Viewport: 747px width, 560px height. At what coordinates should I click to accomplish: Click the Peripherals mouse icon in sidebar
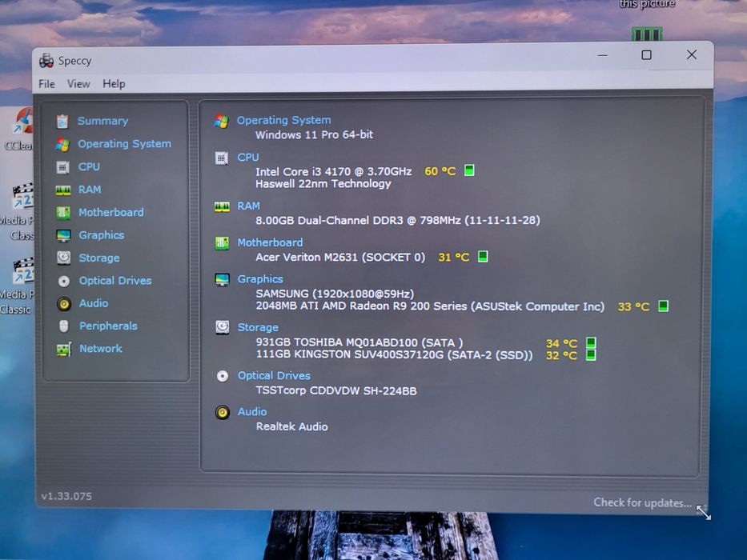(64, 326)
